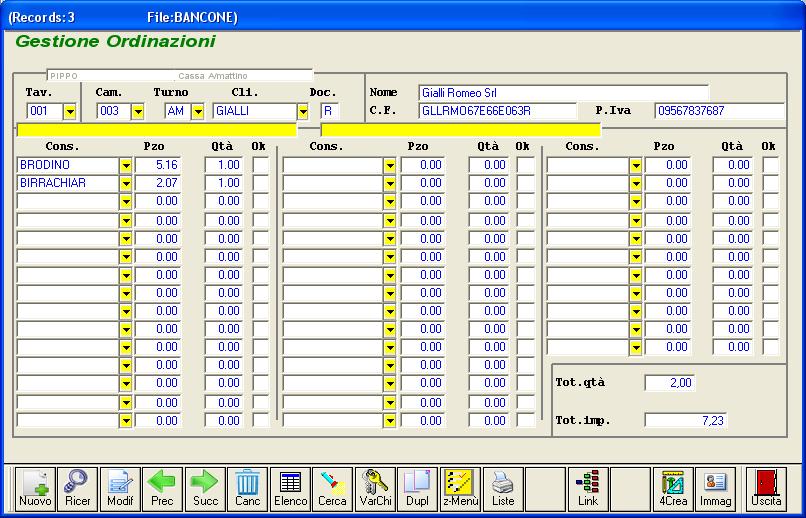The height and width of the screenshot is (518, 806).
Task: Expand the BRODINO item dropdown arrow
Action: (x=126, y=165)
